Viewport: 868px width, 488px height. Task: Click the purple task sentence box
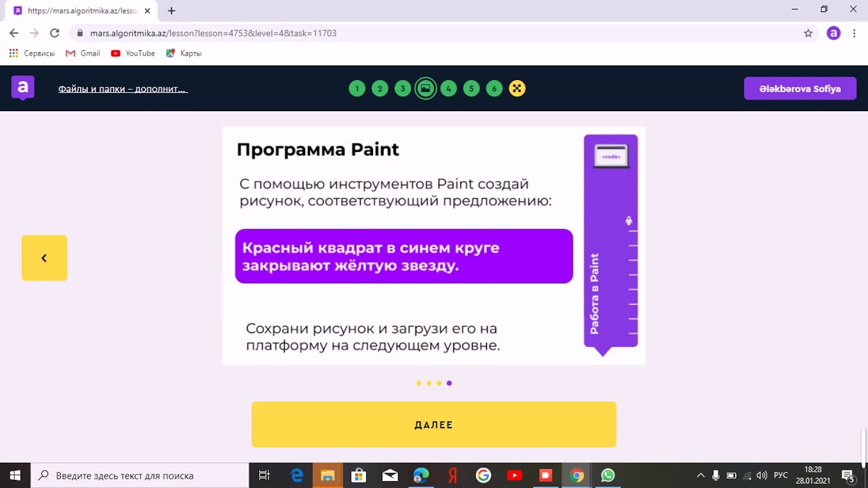tap(404, 256)
